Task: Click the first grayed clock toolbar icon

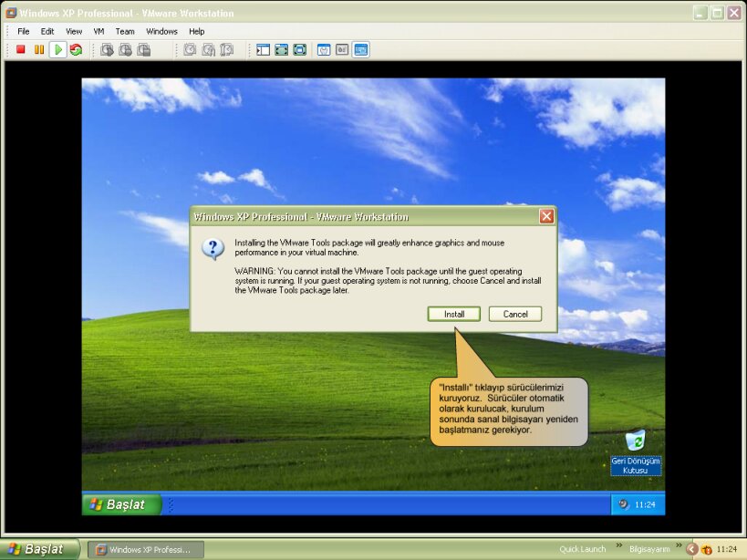Action: coord(190,49)
